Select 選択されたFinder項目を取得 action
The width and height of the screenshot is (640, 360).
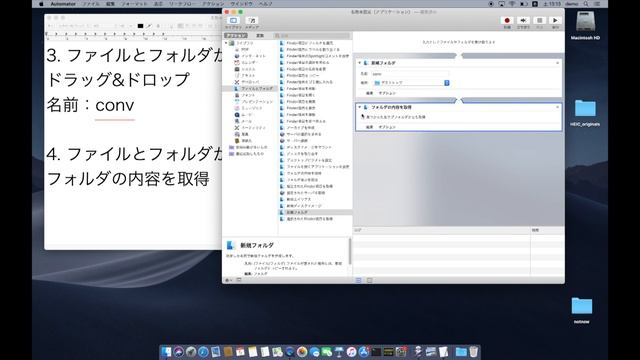[x=309, y=219]
